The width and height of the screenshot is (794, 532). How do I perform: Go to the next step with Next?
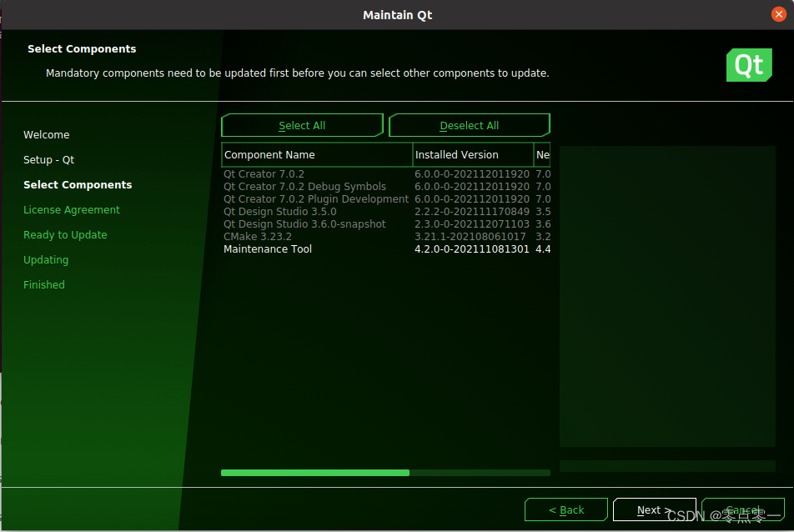tap(654, 509)
